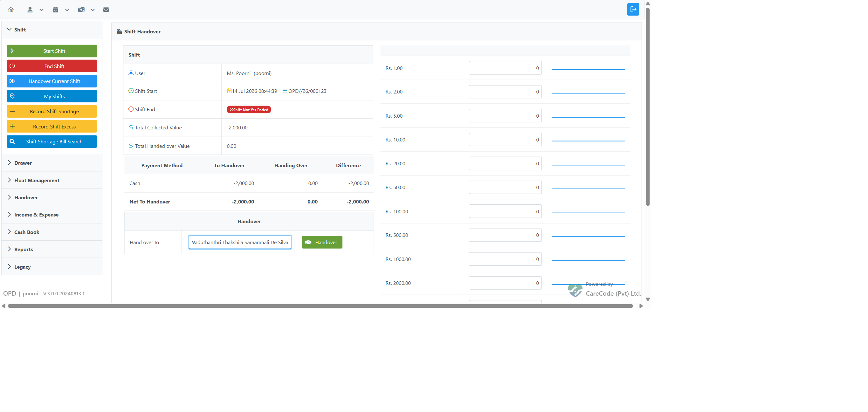This screenshot has width=868, height=412.
Task: Expand the Float Management section
Action: [x=52, y=181]
